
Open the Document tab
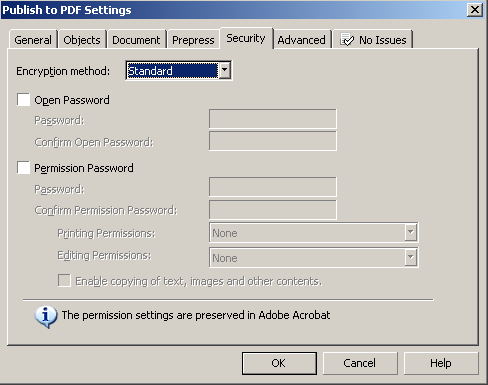136,40
